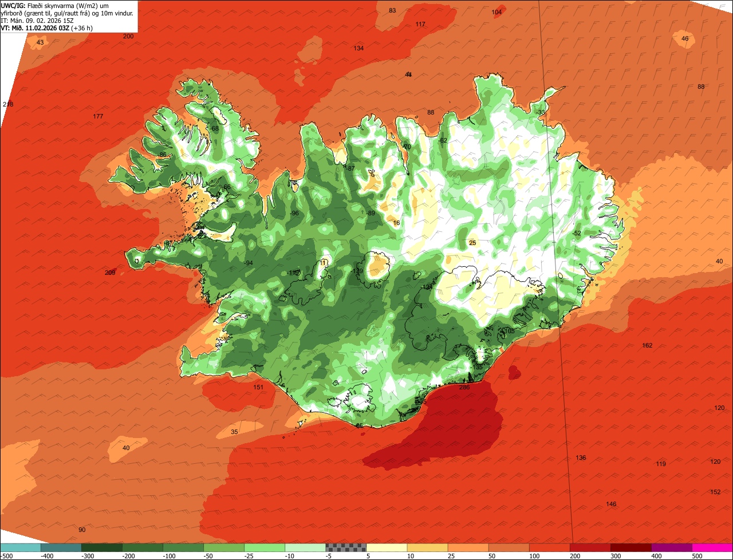Pick the magenta legend swatch above 500
Image resolution: width=733 pixels, height=560 pixels.
712,547
